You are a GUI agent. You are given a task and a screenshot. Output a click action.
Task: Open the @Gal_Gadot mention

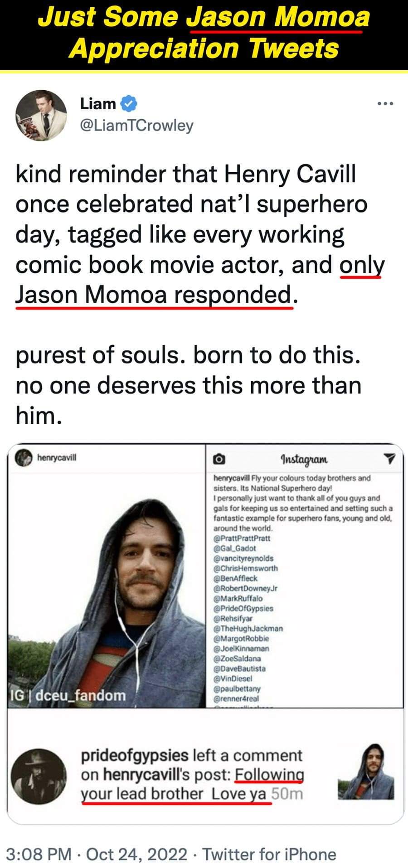coord(235,548)
